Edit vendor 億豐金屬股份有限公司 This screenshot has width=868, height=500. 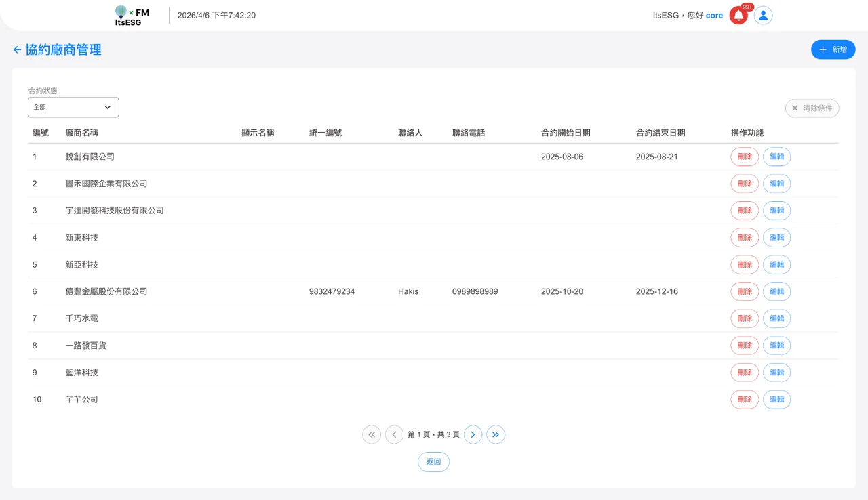(777, 291)
